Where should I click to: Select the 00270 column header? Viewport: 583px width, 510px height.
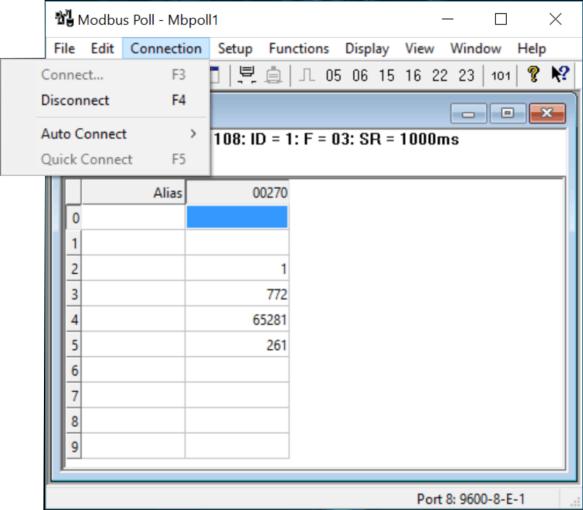point(237,192)
